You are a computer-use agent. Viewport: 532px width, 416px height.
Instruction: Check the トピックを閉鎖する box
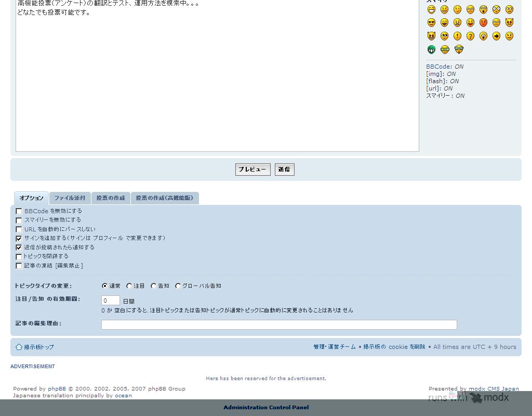[x=19, y=256]
